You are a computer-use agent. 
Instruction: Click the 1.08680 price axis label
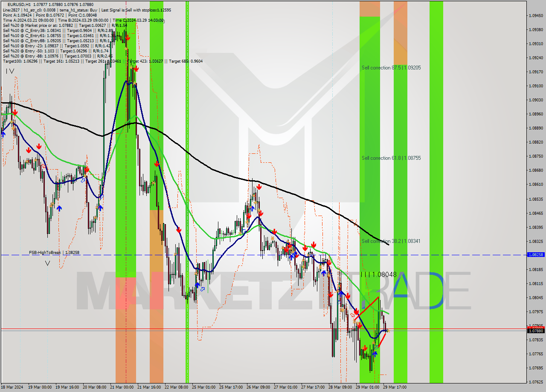click(536, 170)
